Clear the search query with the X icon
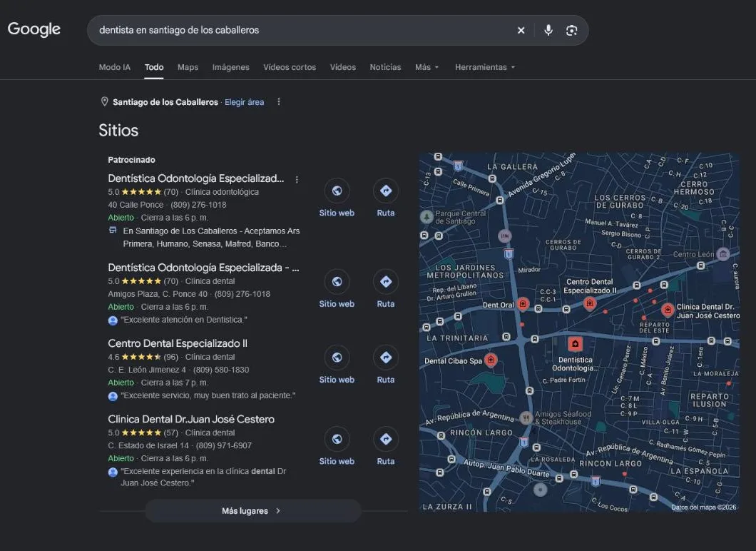 tap(521, 31)
